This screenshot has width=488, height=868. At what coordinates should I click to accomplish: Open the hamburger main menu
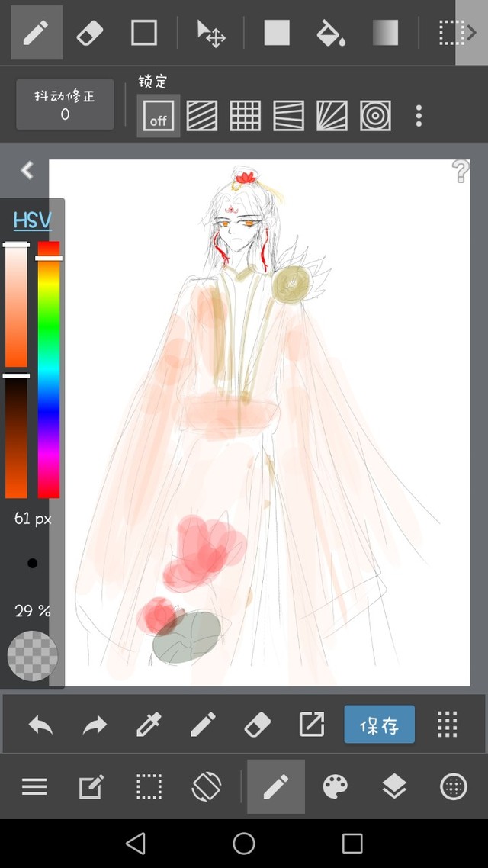tap(34, 786)
